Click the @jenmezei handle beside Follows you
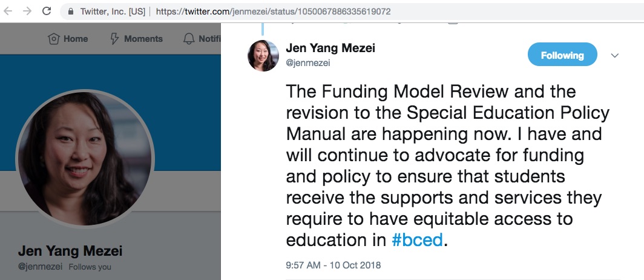This screenshot has height=280, width=644. [x=40, y=267]
